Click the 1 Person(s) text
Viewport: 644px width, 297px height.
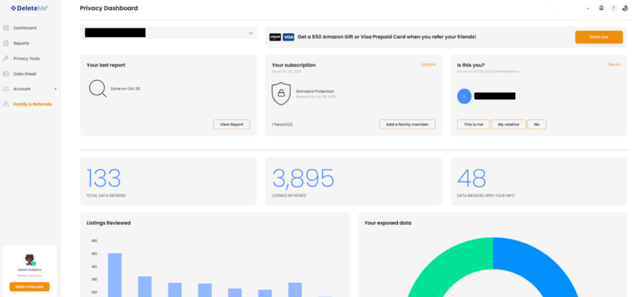[x=282, y=124]
